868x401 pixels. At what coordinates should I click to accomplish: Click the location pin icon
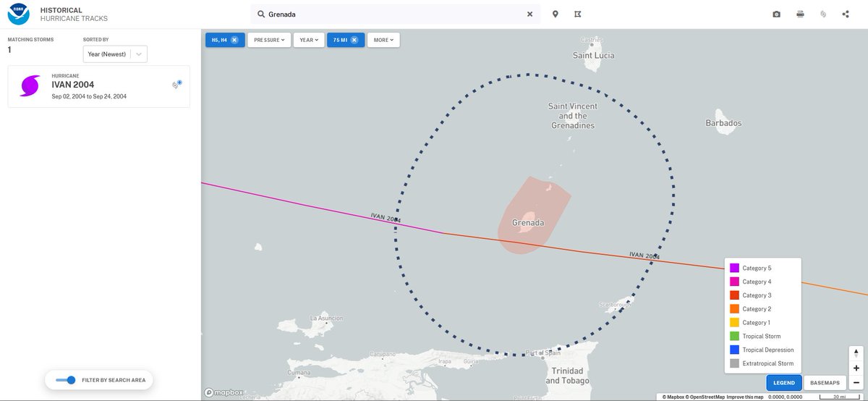556,14
